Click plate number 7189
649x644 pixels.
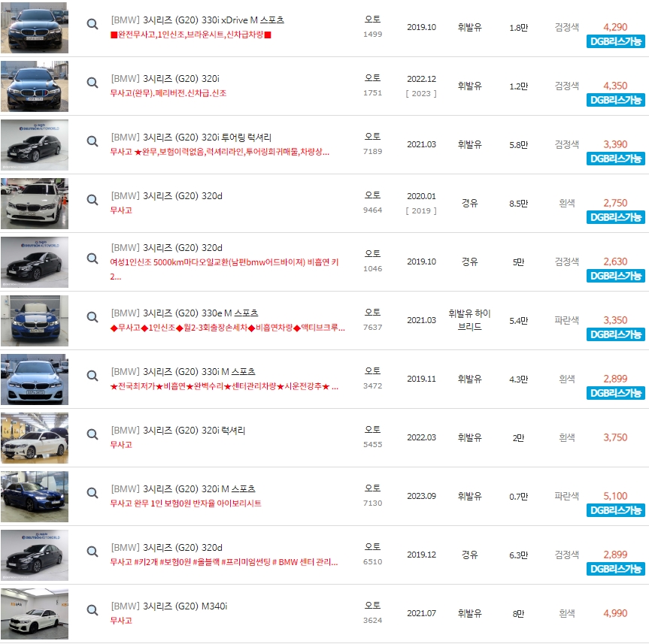click(372, 151)
